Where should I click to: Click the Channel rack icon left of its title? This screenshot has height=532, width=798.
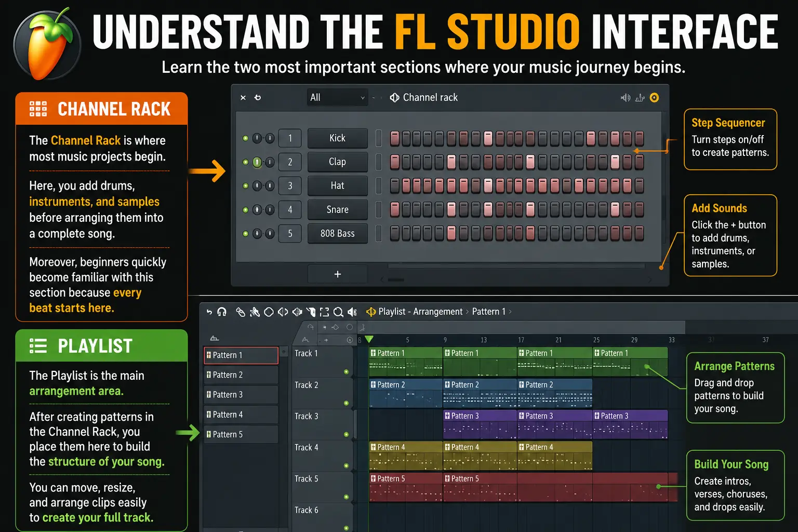coord(395,98)
